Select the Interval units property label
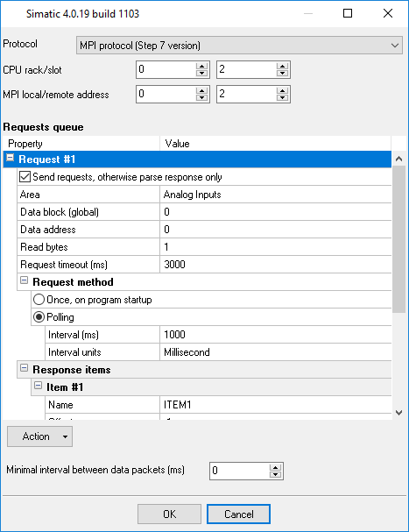This screenshot has height=532, width=409. 102,352
